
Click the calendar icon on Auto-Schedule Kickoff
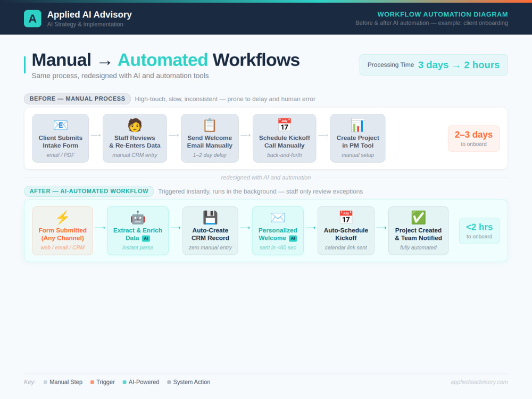click(346, 217)
